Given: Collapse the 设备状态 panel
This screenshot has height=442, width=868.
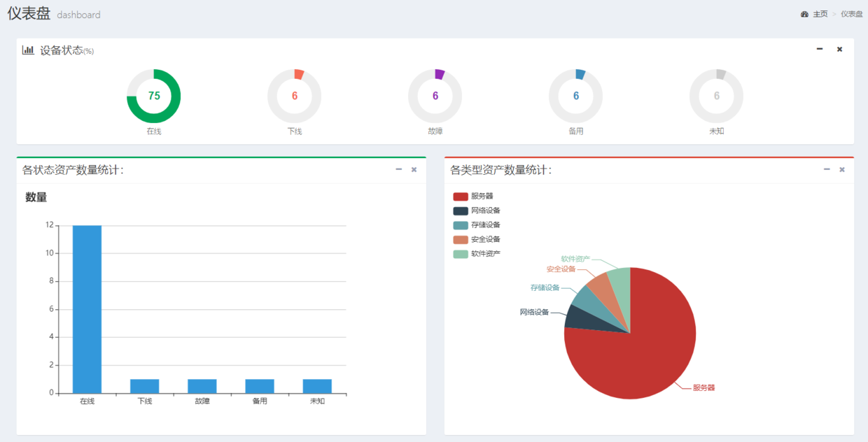Looking at the screenshot, I should click(820, 49).
